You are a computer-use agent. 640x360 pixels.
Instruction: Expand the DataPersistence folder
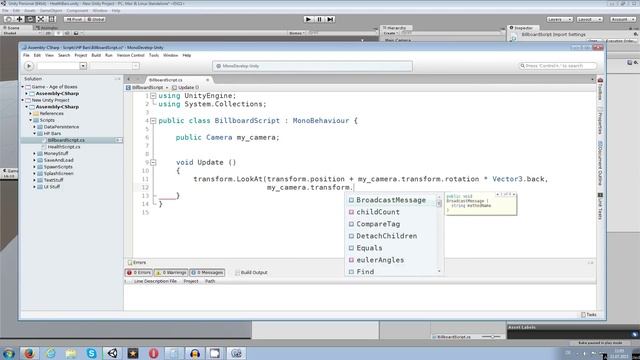[35, 127]
